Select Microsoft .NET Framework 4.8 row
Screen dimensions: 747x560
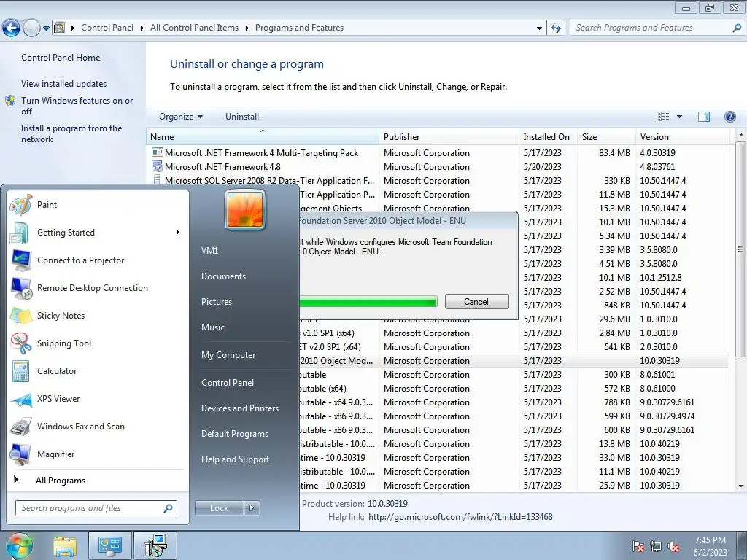pyautogui.click(x=438, y=167)
